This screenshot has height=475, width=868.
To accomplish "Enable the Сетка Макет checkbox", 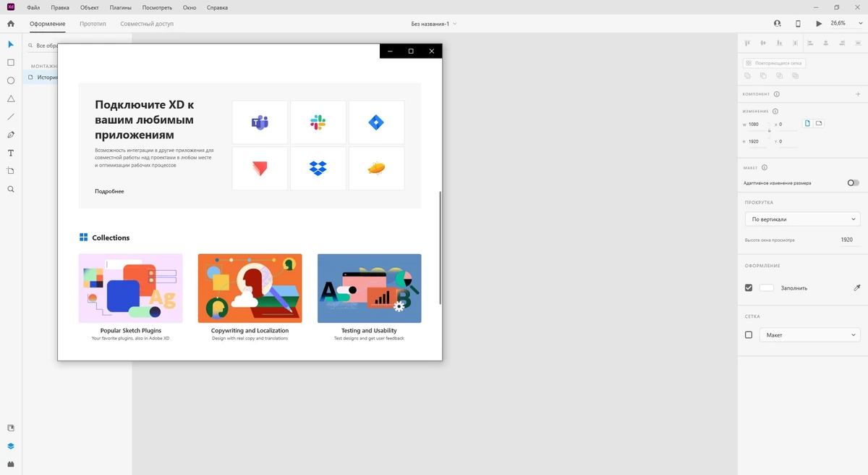I will [749, 335].
